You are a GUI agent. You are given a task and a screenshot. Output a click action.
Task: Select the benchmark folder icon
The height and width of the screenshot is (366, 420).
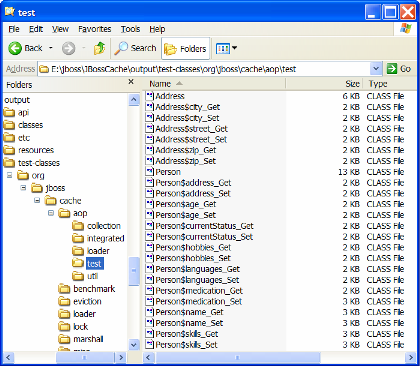(64, 289)
